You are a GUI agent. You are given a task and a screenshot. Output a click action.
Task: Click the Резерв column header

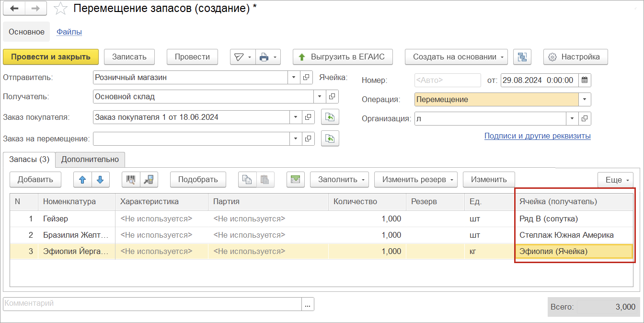[435, 202]
